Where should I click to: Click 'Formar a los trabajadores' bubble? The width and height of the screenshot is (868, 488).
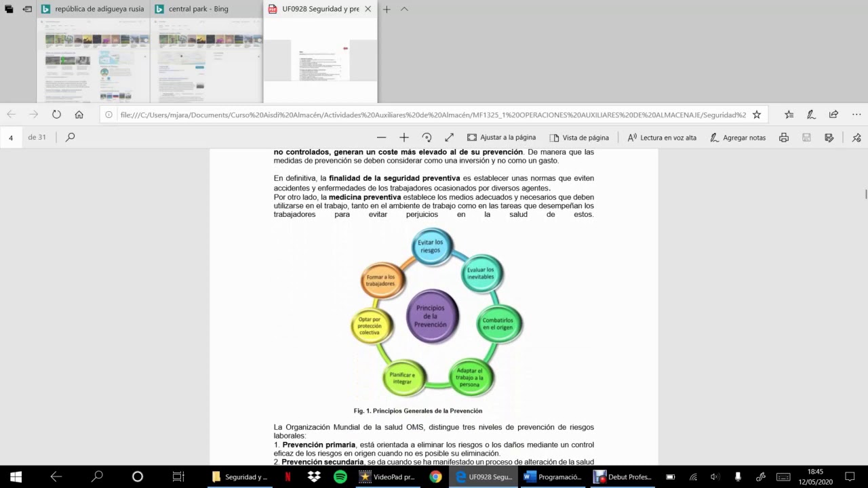point(382,280)
